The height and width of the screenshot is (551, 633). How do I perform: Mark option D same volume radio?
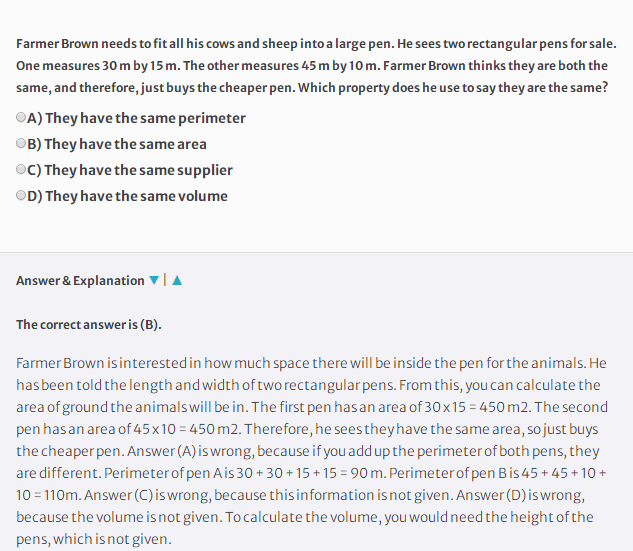[x=21, y=195]
